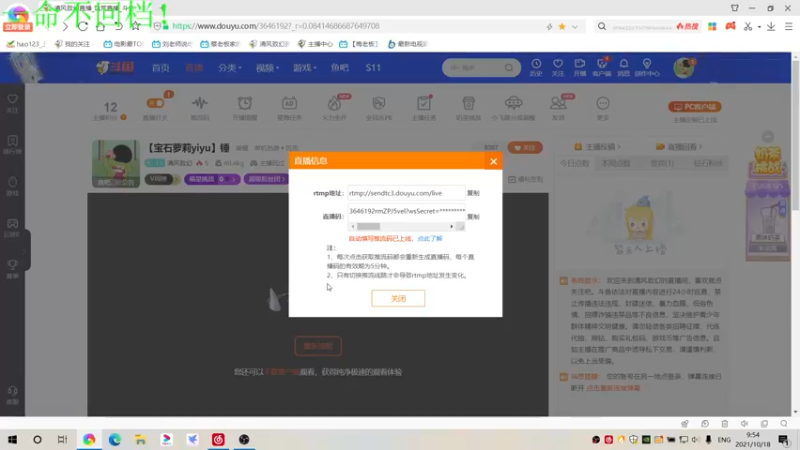Open the 点此了解 link
Image resolution: width=800 pixels, height=450 pixels.
(x=430, y=238)
